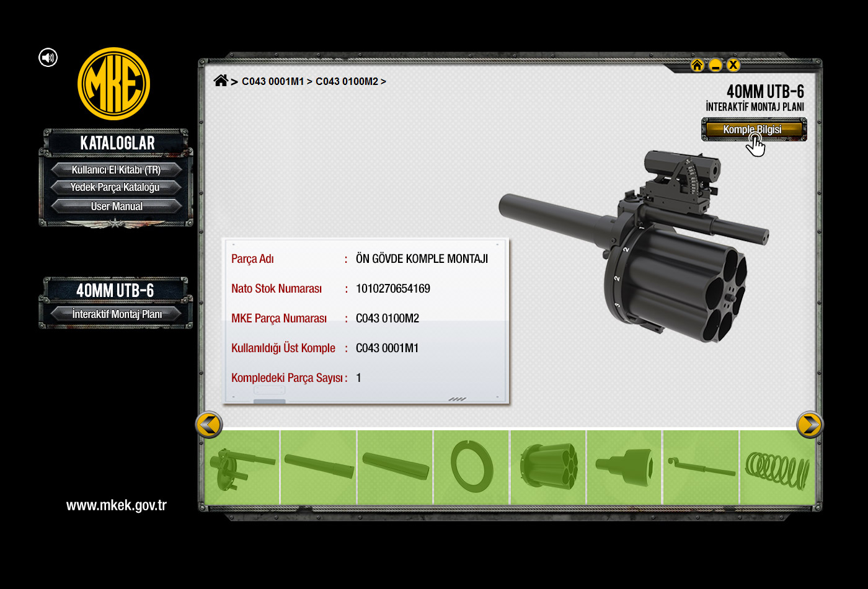
Task: Open the User Manual catalog
Action: [116, 206]
